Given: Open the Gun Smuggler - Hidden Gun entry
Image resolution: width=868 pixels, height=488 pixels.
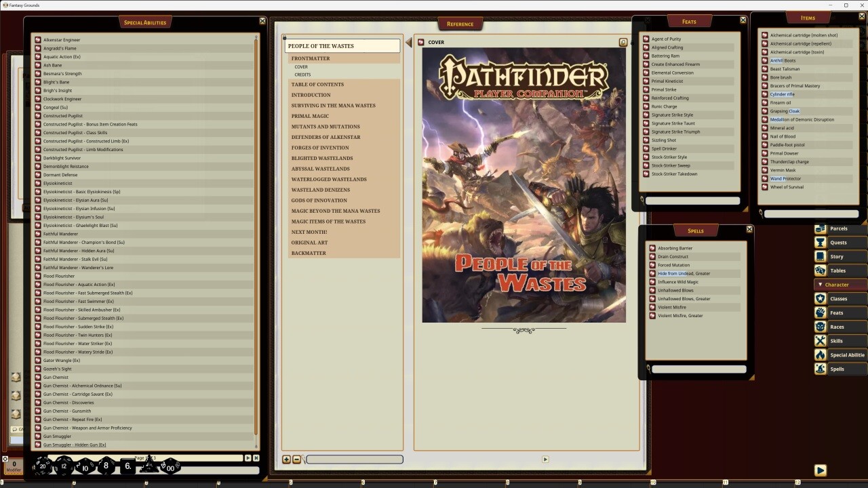Looking at the screenshot, I should [75, 445].
